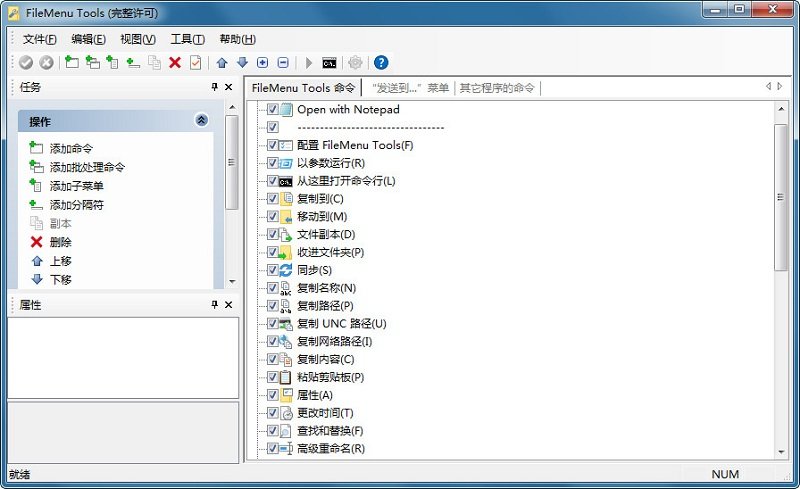Viewport: 800px width, 489px height.
Task: Uncheck the 复制名称(N) checkbox
Action: tap(273, 288)
